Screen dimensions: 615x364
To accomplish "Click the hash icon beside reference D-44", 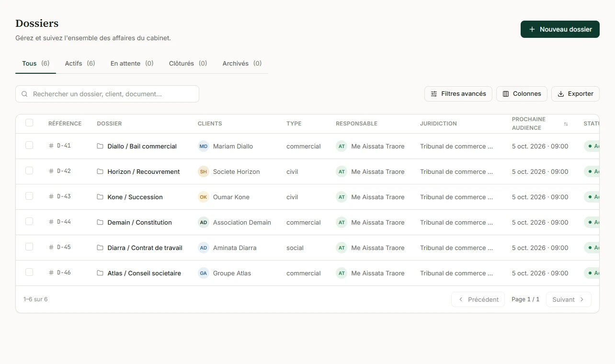I will click(51, 222).
